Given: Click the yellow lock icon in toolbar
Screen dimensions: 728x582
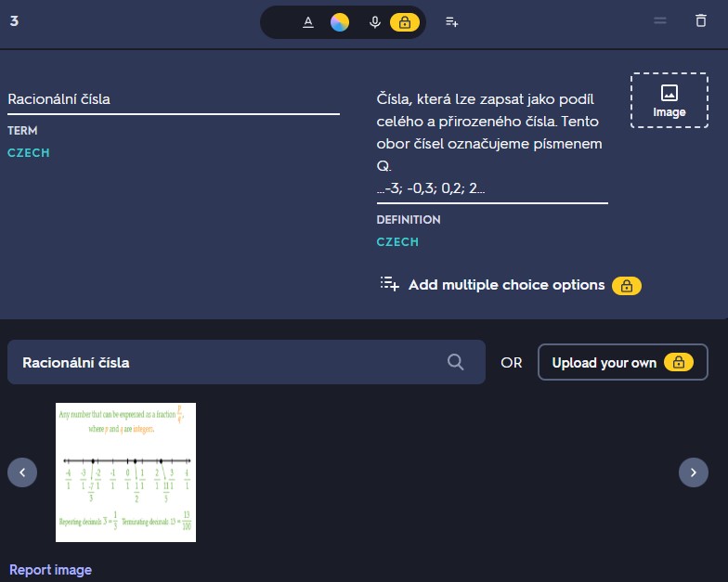Looking at the screenshot, I should (404, 22).
